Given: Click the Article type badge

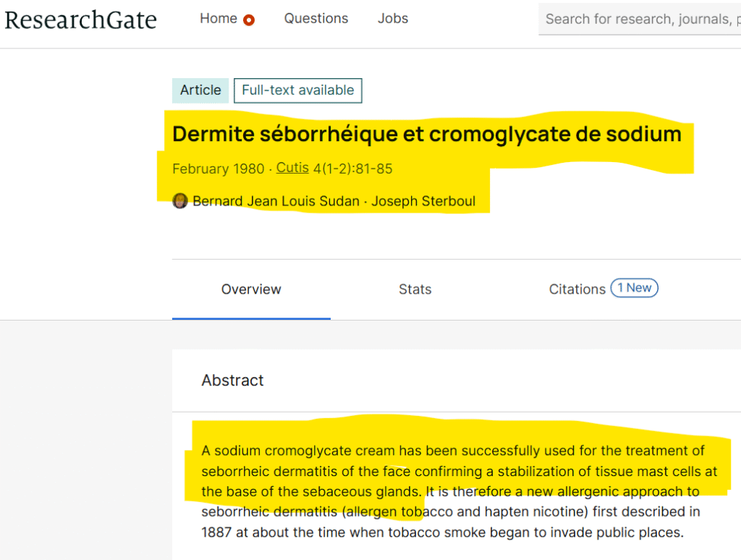Looking at the screenshot, I should (200, 90).
